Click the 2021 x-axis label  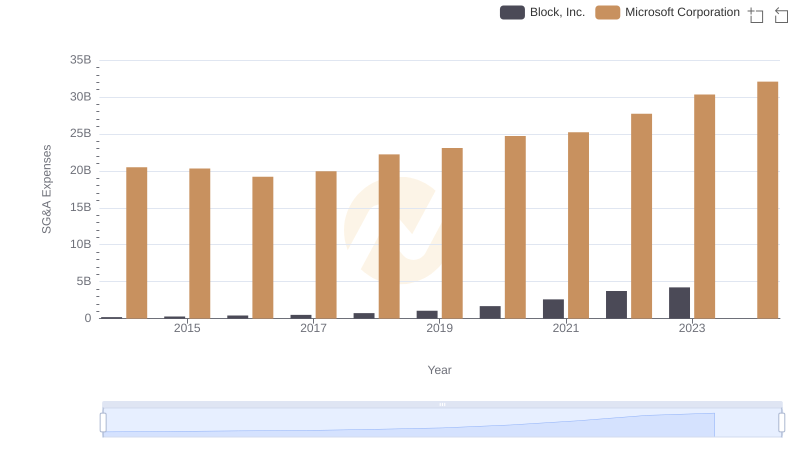(x=566, y=328)
